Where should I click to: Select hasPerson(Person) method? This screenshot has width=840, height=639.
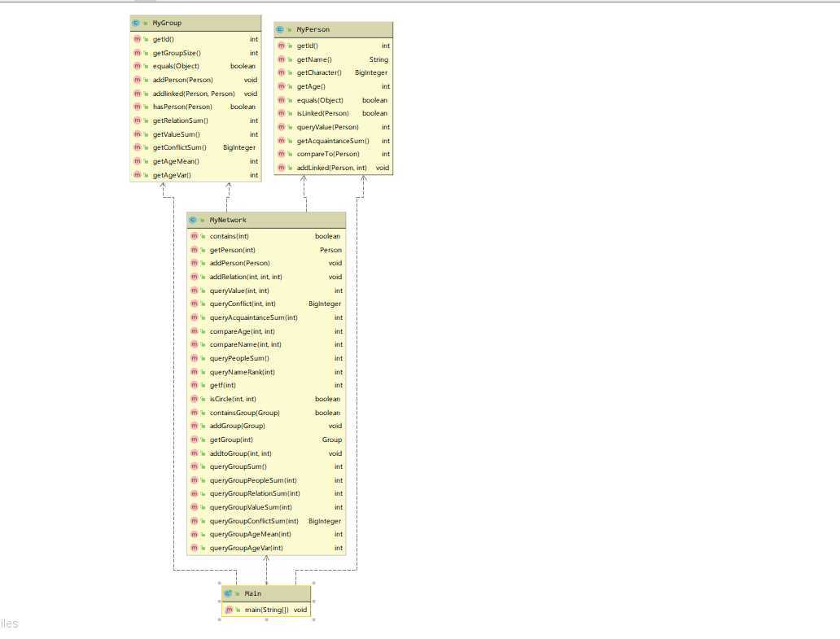[195, 107]
